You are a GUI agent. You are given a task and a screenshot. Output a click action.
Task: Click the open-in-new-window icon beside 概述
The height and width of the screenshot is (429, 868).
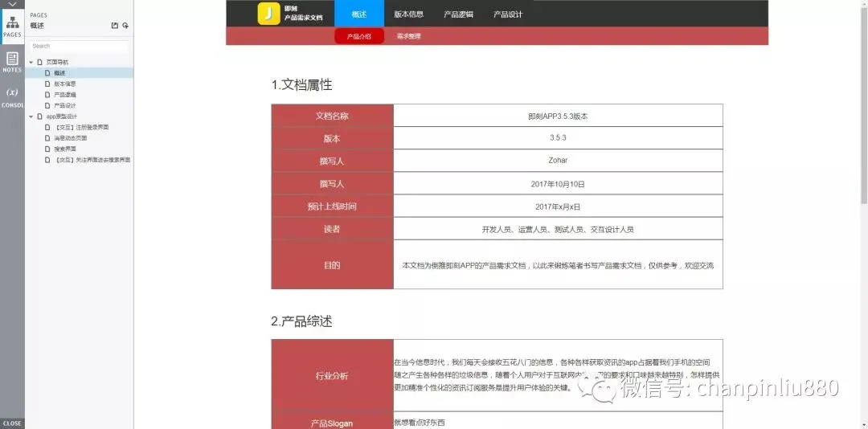point(115,26)
